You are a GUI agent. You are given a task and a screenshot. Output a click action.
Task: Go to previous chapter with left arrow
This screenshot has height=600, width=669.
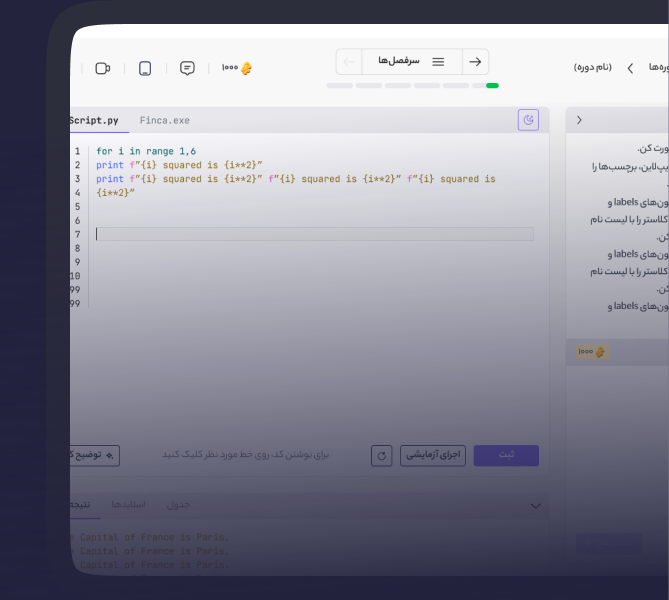(349, 62)
